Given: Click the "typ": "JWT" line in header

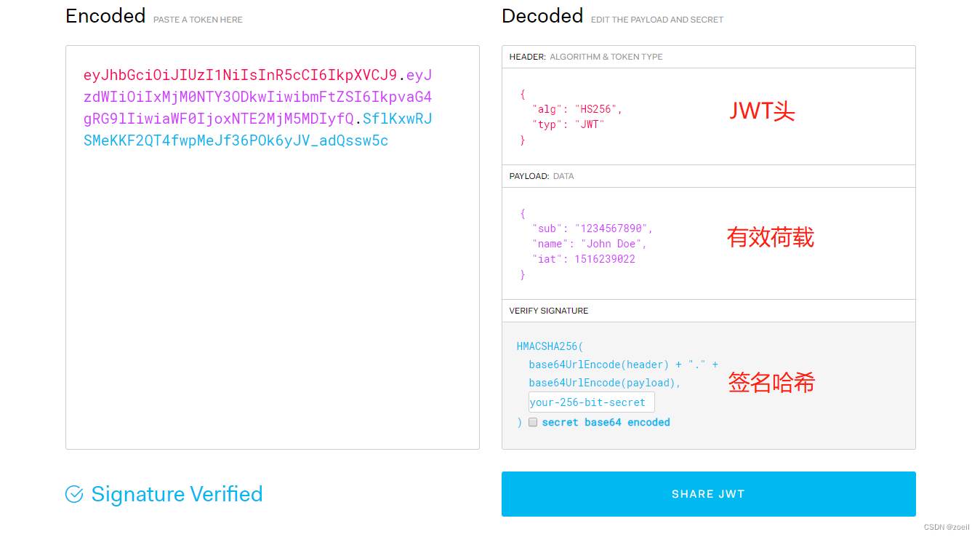Looking at the screenshot, I should tap(569, 124).
